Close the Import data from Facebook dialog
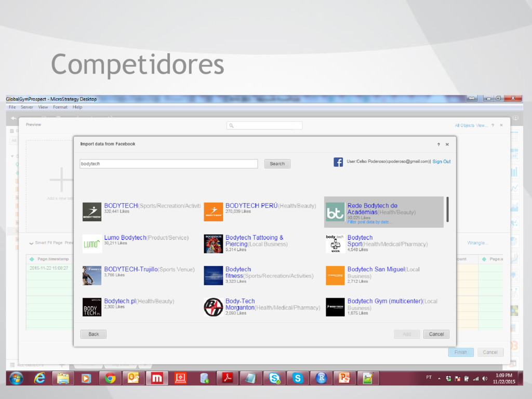Image resolution: width=532 pixels, height=399 pixels. 447,144
